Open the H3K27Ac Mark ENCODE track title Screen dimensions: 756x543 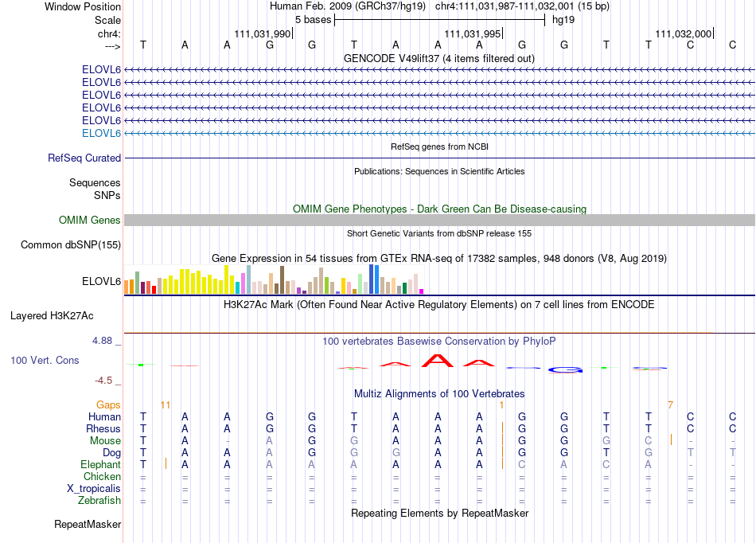439,304
